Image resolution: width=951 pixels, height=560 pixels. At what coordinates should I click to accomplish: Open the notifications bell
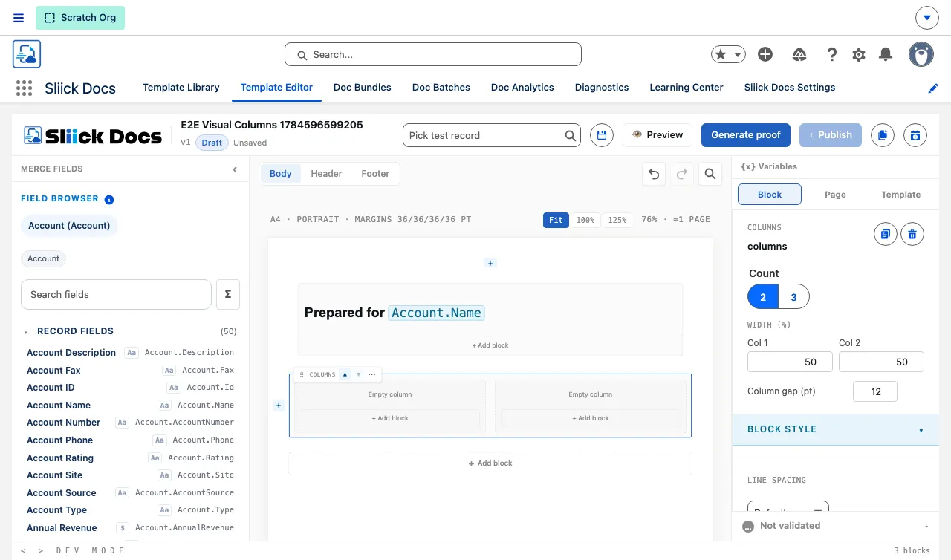[886, 54]
